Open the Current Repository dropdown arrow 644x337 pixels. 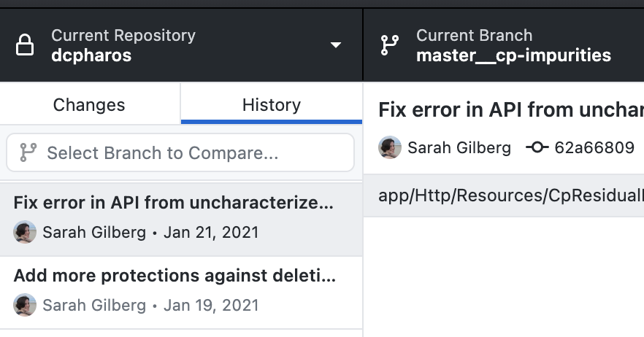coord(336,44)
